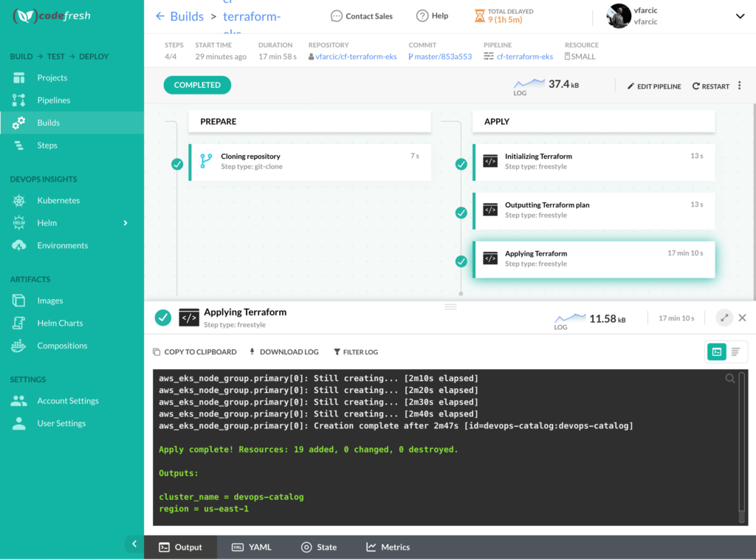The width and height of the screenshot is (756, 559).
Task: Open Steps in the sidebar
Action: click(47, 145)
